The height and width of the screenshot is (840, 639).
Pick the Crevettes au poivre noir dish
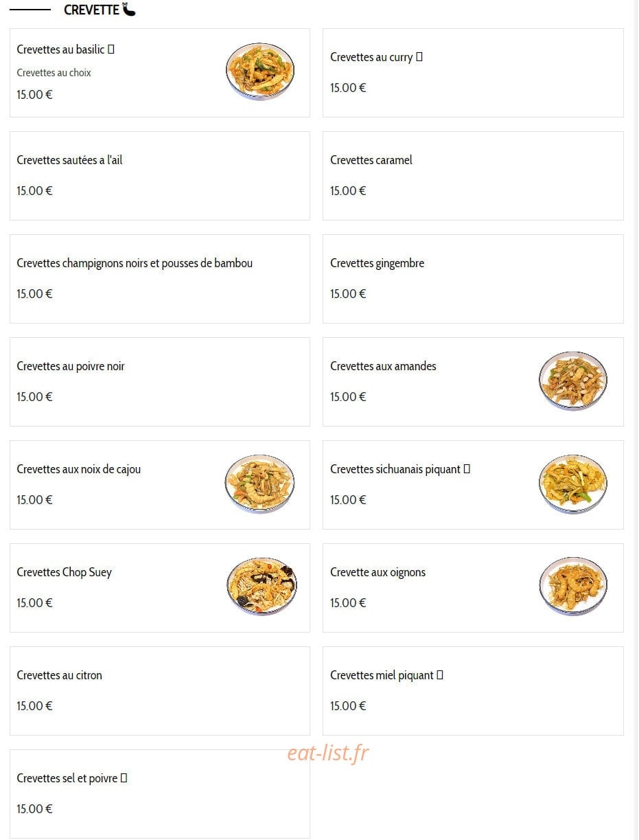pyautogui.click(x=160, y=382)
